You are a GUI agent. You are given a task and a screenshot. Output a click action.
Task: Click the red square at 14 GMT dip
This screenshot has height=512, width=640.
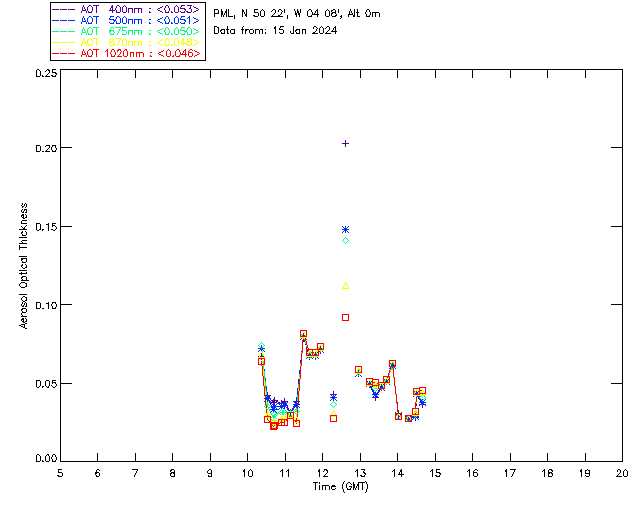coord(398,416)
